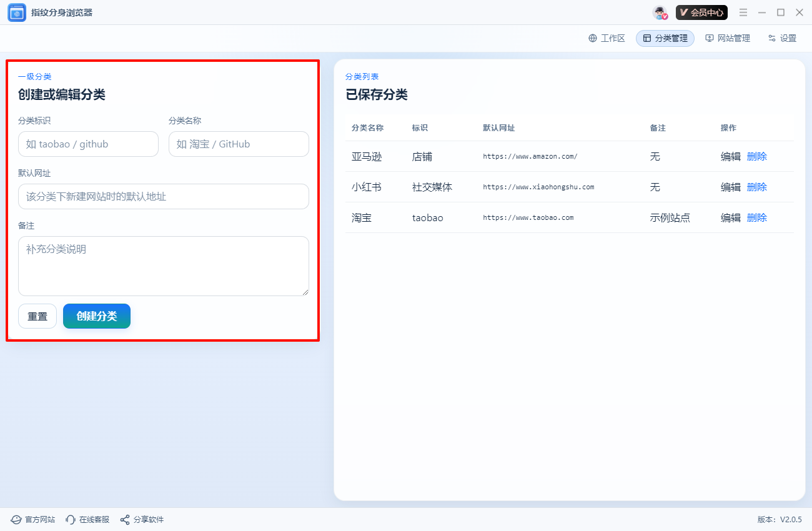
Task: Edit the 小红书 category
Action: coord(731,187)
